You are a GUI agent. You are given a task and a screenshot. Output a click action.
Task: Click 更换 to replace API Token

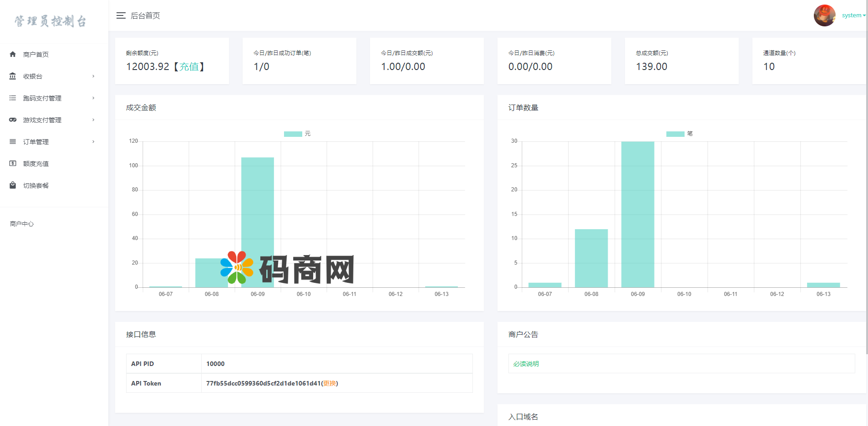(x=330, y=383)
